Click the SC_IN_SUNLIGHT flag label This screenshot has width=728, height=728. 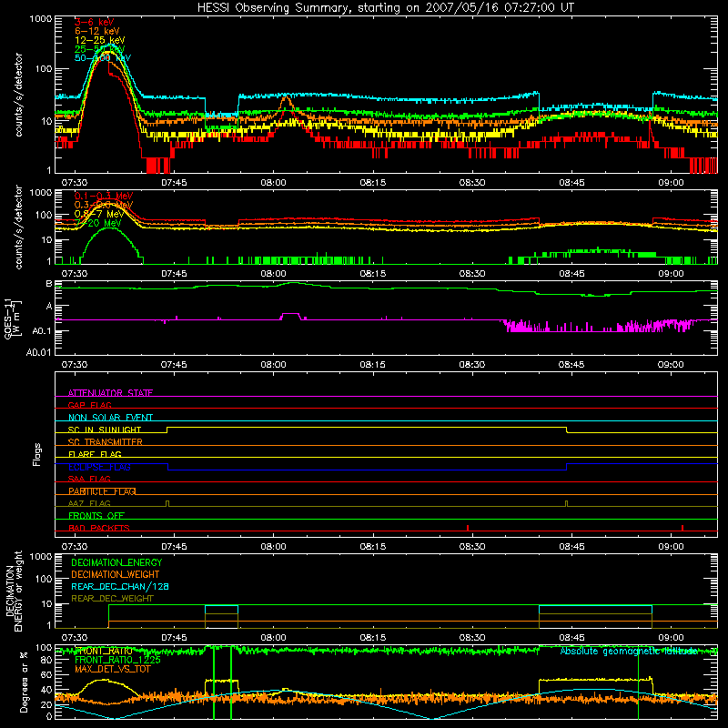[x=105, y=430]
